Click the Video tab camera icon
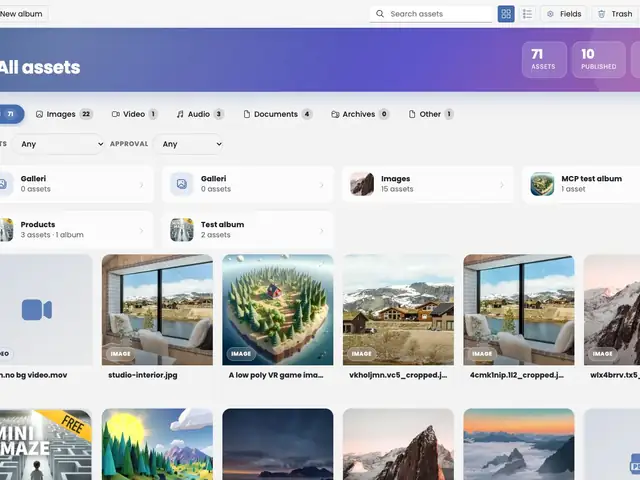 click(116, 114)
